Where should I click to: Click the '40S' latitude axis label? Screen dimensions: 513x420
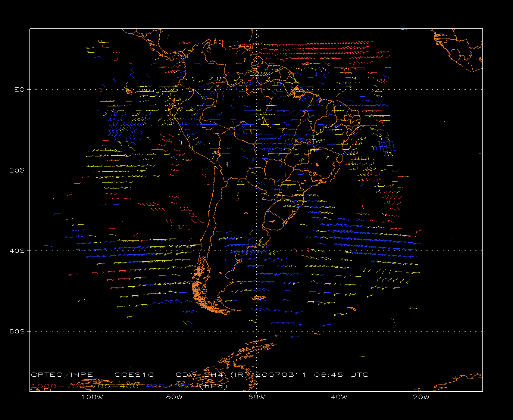[x=17, y=251]
